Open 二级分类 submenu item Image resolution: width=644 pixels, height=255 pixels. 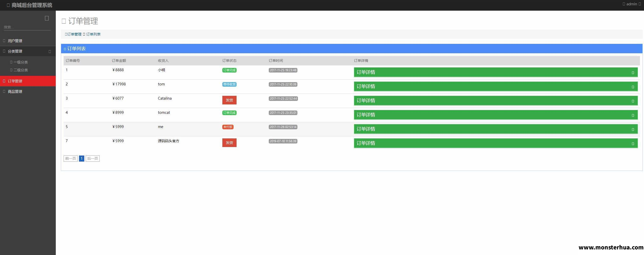21,70
